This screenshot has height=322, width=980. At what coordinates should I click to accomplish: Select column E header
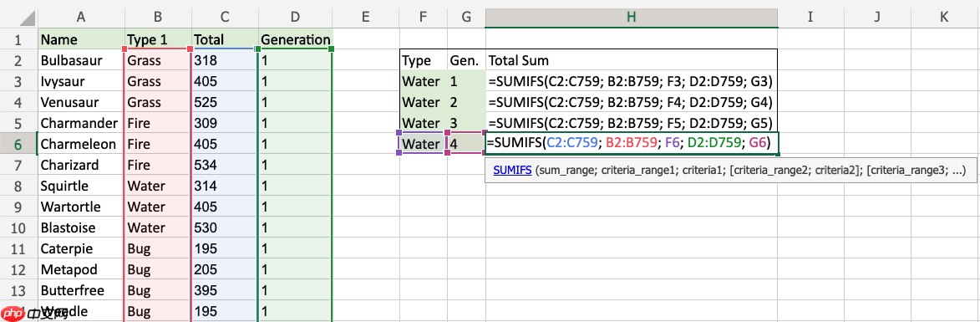(x=366, y=18)
